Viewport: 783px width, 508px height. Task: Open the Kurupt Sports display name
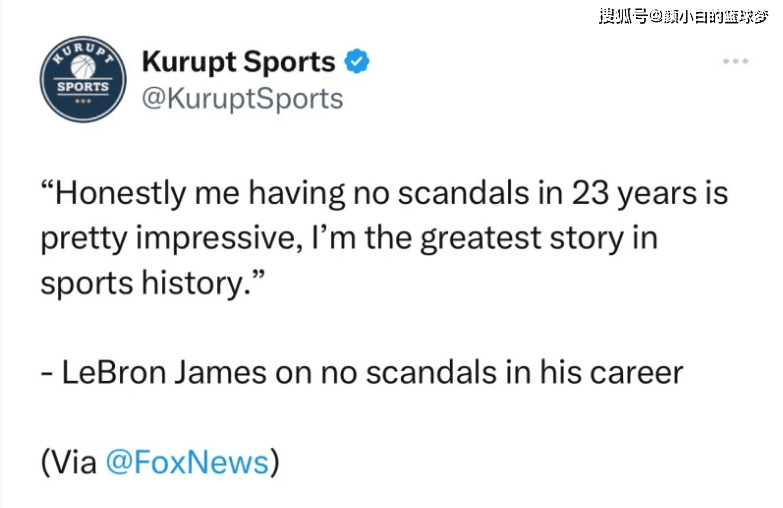tap(239, 62)
